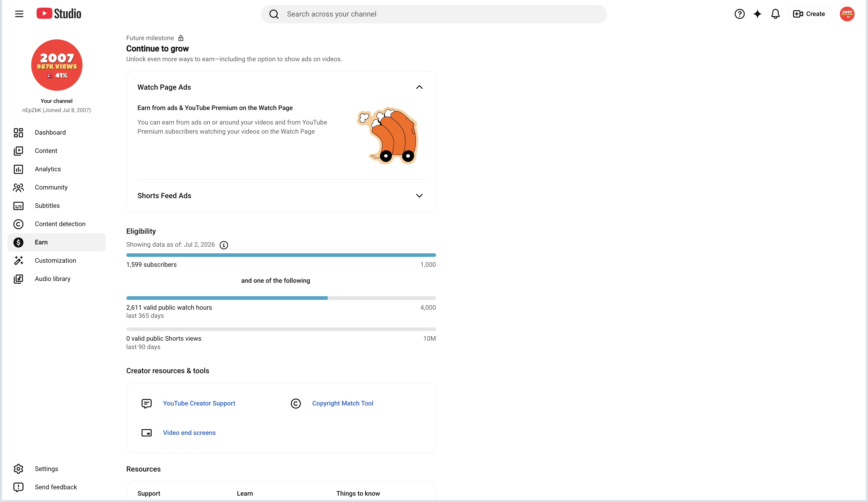
Task: Click the Content detection copyright icon
Action: point(18,224)
